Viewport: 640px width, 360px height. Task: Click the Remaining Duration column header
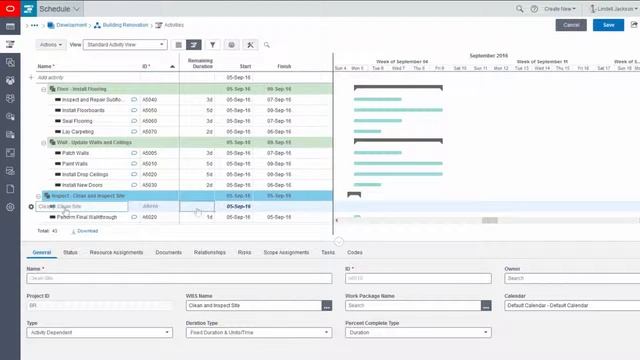pyautogui.click(x=200, y=63)
